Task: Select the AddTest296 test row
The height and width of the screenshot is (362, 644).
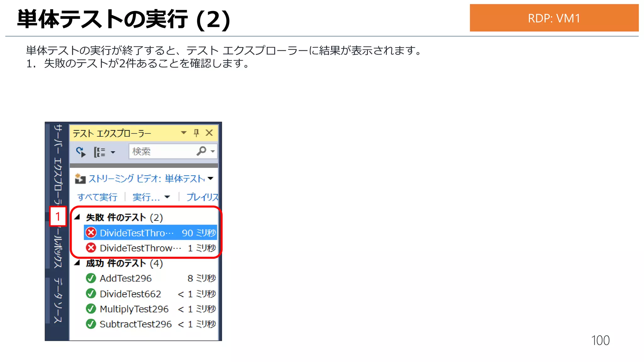Action: tap(151, 278)
